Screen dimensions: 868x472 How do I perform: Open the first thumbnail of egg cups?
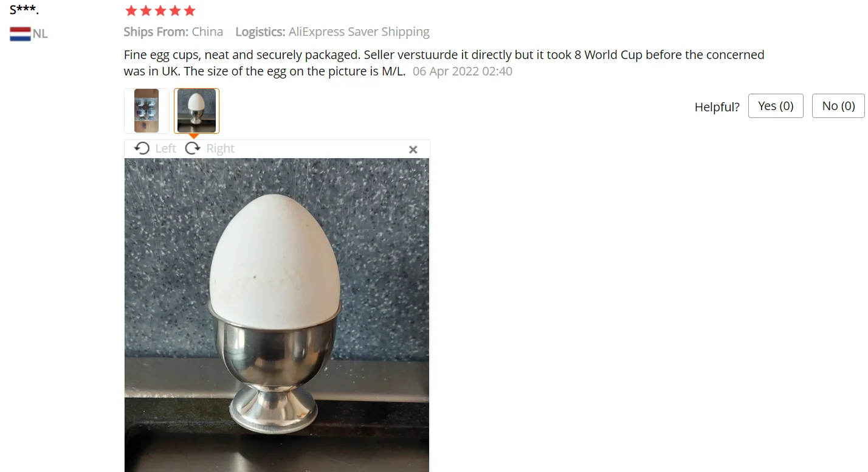pyautogui.click(x=146, y=111)
